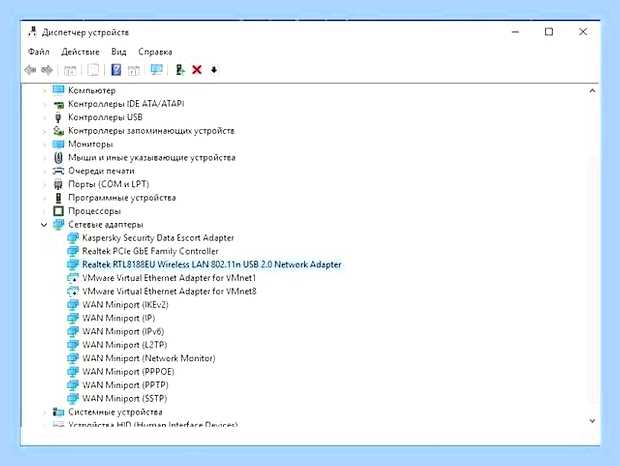Expand the Процессоры branch
The height and width of the screenshot is (466, 620).
(x=44, y=211)
